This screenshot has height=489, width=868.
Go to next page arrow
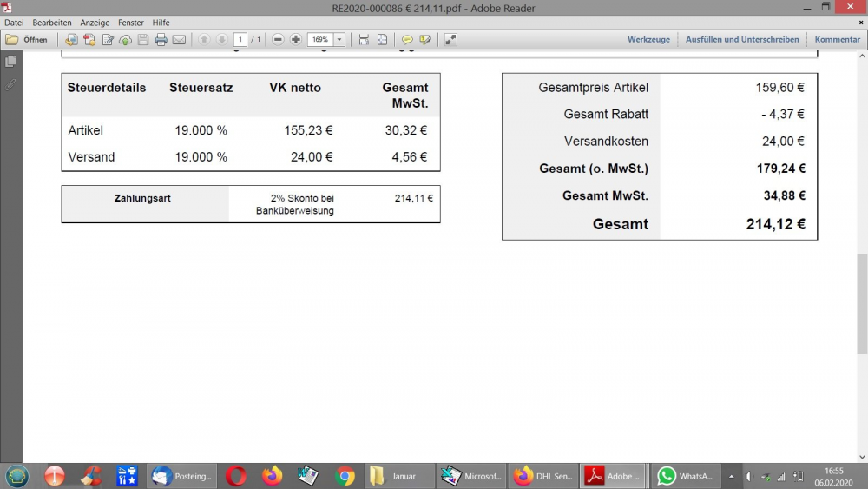pos(222,39)
